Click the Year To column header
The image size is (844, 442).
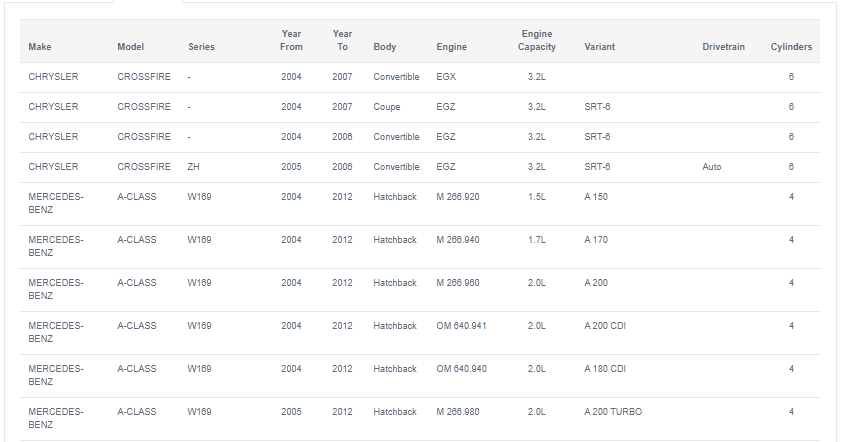tap(342, 40)
